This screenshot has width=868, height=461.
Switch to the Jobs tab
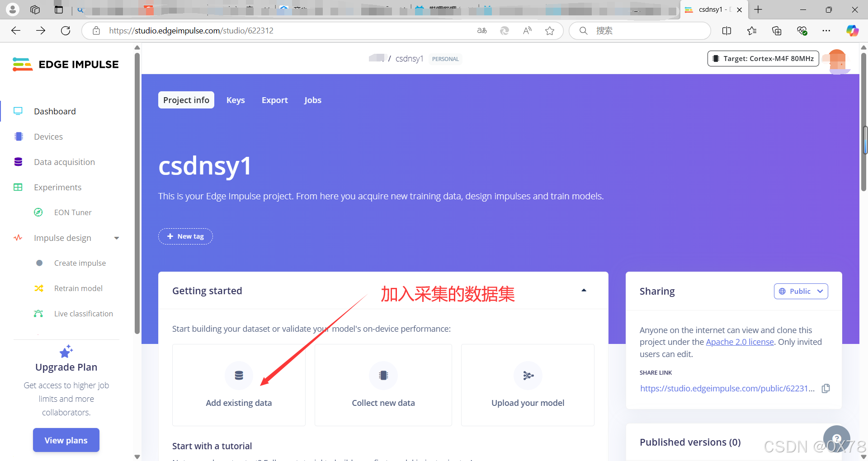point(313,100)
